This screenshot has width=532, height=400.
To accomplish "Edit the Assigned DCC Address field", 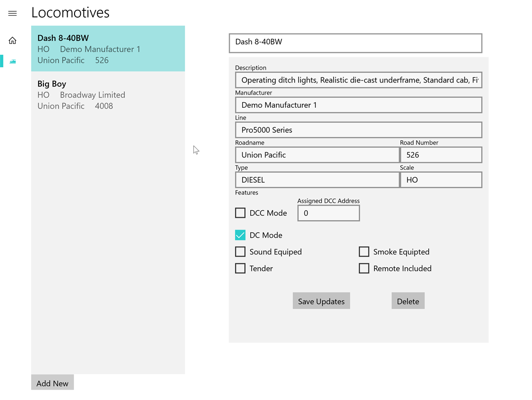I will [328, 213].
